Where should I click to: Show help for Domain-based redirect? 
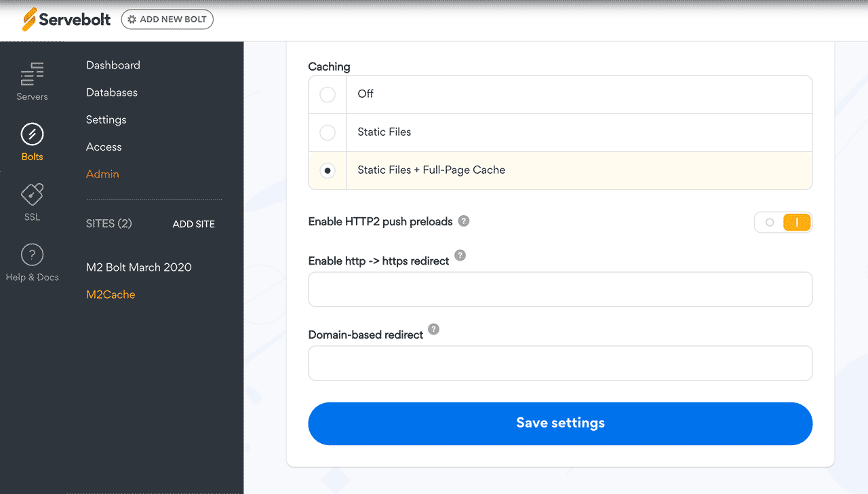(434, 329)
